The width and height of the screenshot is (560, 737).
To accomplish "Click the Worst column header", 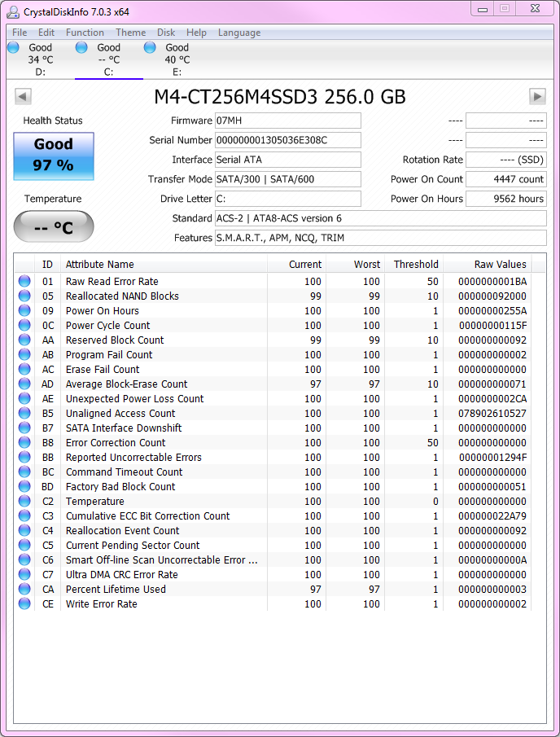I will 355,264.
